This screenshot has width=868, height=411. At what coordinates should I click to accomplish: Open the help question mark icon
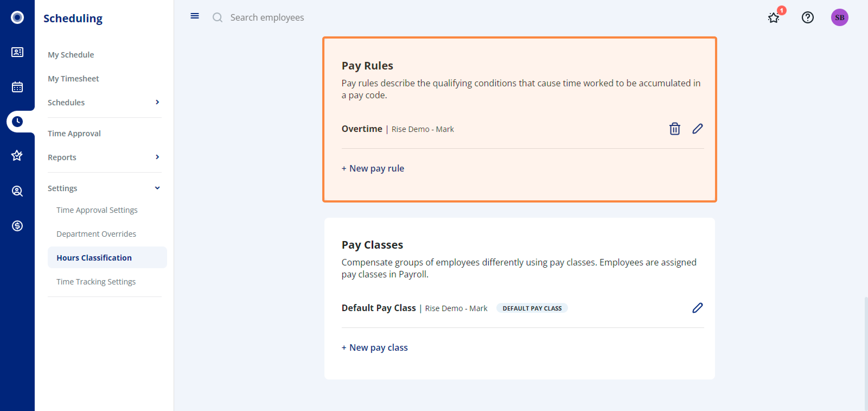tap(807, 18)
